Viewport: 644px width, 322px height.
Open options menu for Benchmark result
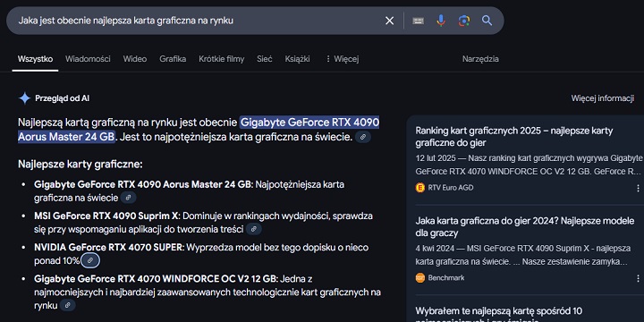(638, 278)
